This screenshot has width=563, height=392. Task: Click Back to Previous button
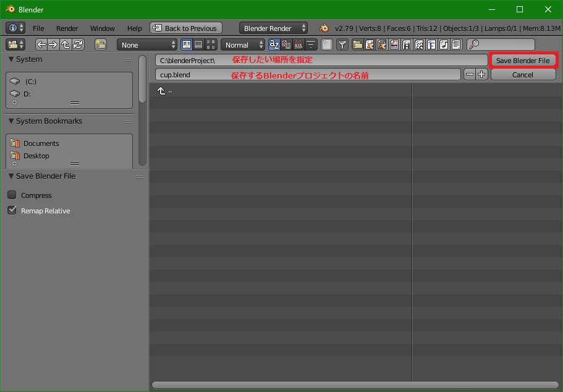186,28
